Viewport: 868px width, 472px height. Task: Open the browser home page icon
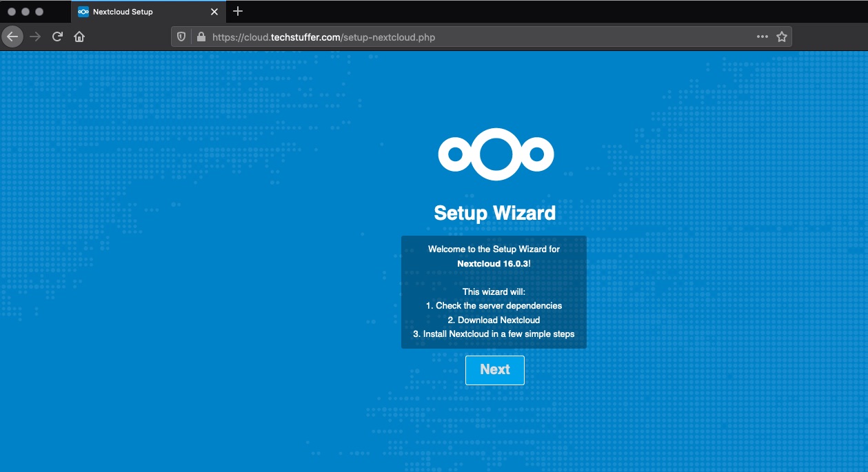coord(79,37)
